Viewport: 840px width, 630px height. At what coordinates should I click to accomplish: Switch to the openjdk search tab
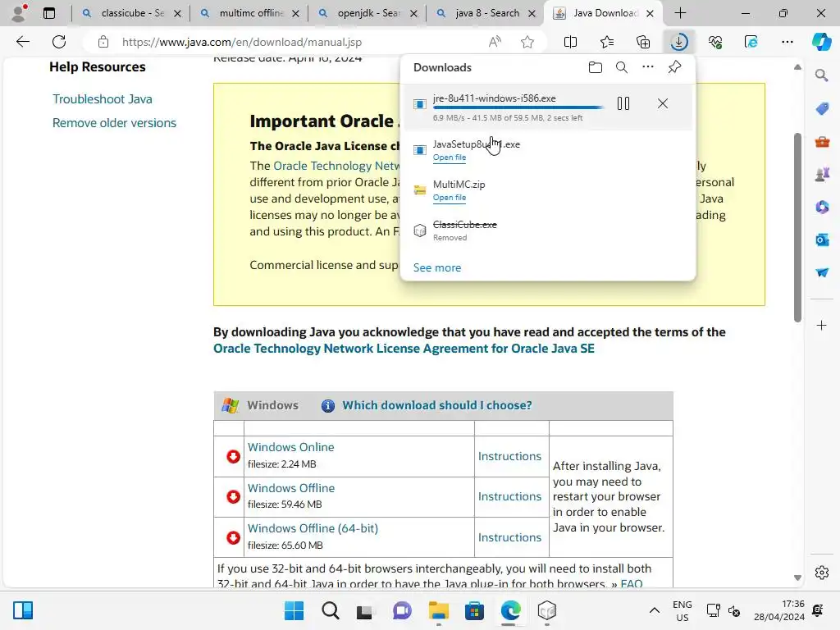367,13
